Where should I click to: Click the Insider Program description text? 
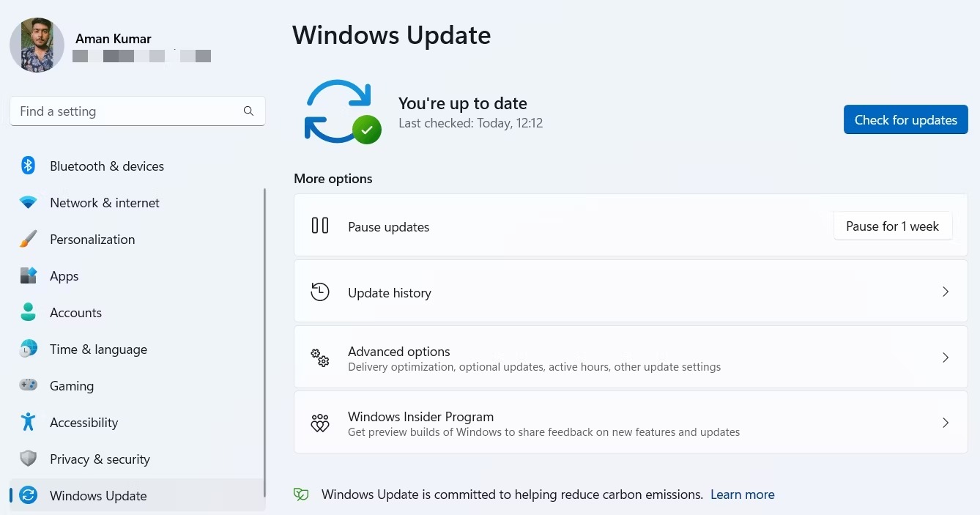544,432
